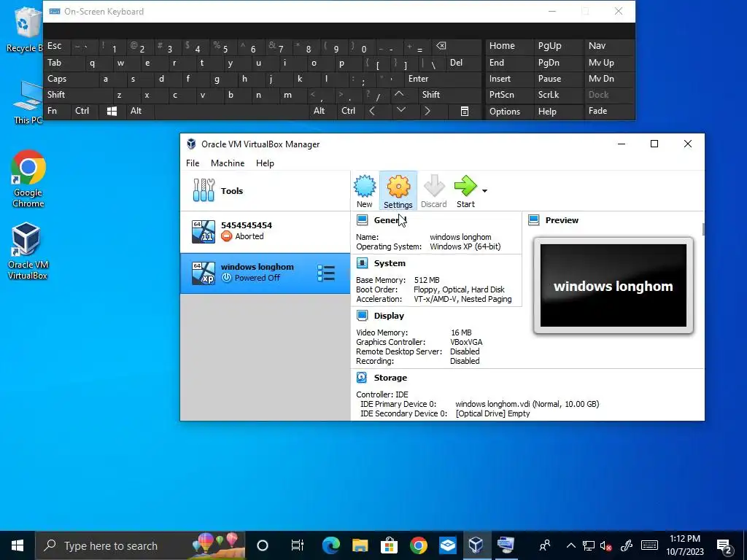Open the Storage settings link
Image resolution: width=747 pixels, height=560 pixels.
pyautogui.click(x=390, y=378)
